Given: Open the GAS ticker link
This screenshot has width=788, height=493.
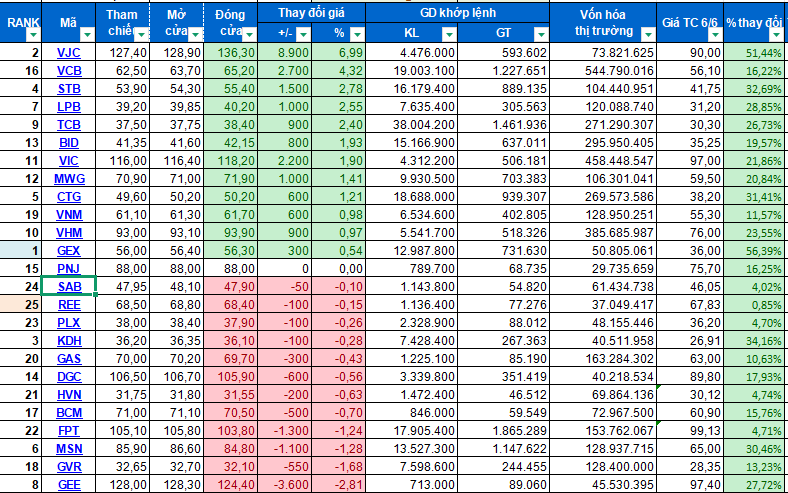Looking at the screenshot, I should 69,359.
